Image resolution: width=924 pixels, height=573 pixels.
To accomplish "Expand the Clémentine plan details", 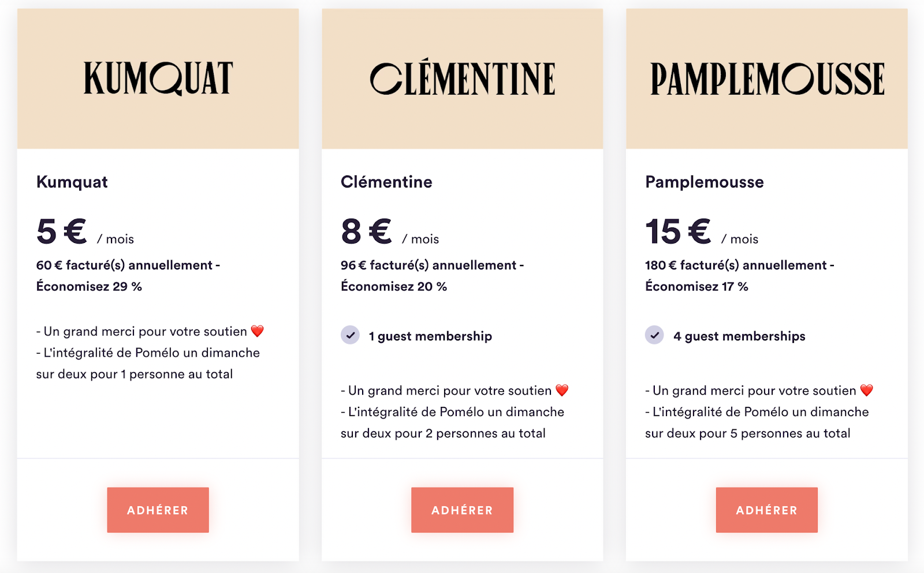I will [x=385, y=182].
